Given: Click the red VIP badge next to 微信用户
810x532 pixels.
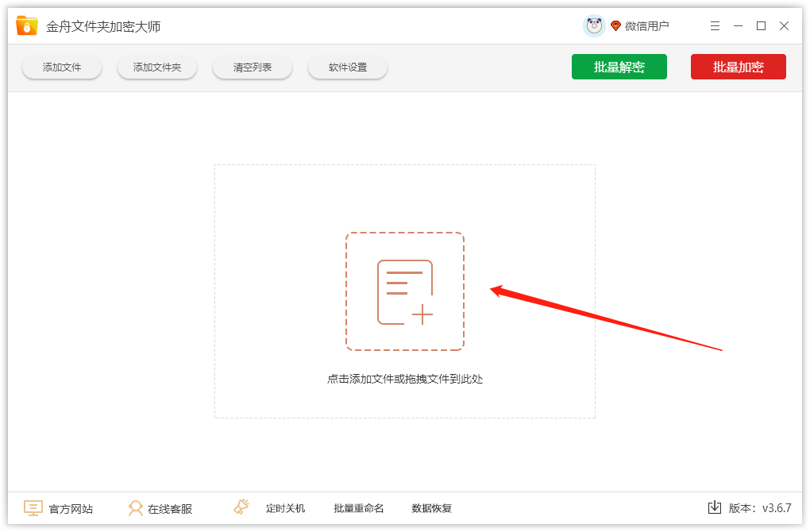Looking at the screenshot, I should [616, 25].
